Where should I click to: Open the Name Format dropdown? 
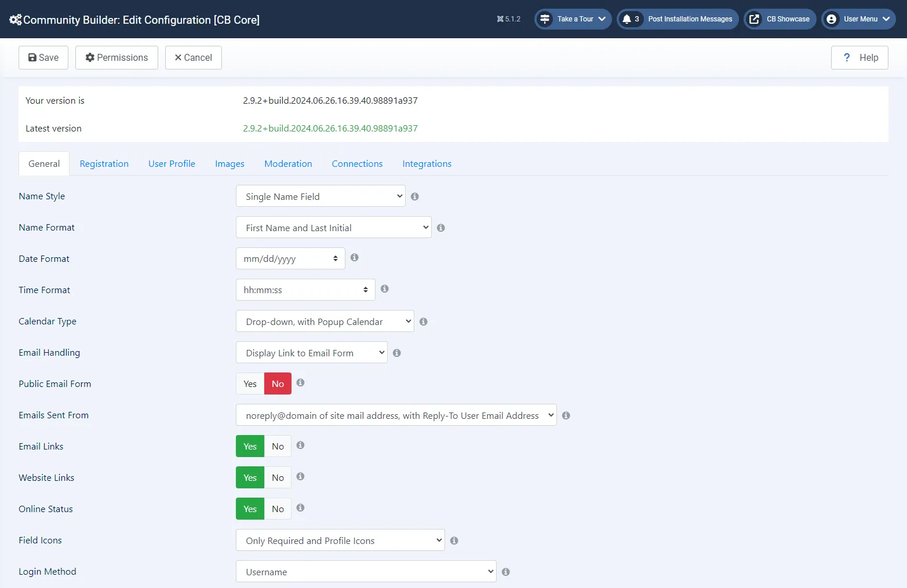coord(333,227)
